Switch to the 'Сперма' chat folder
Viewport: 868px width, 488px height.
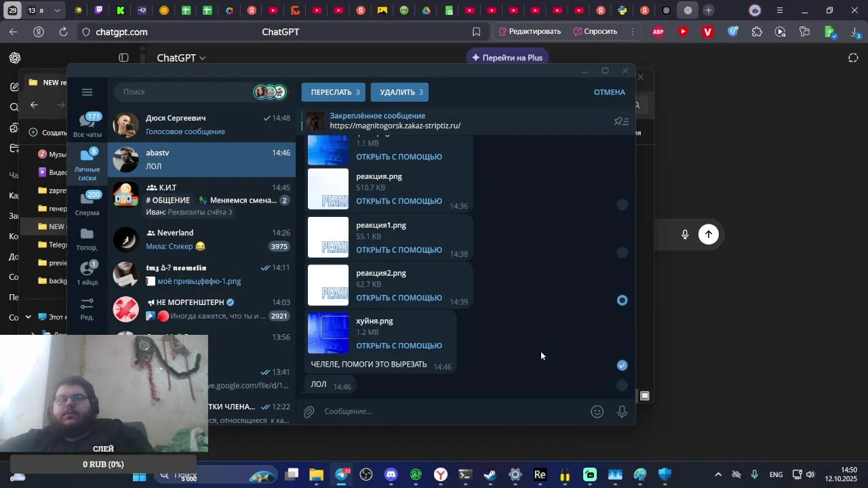pos(87,203)
